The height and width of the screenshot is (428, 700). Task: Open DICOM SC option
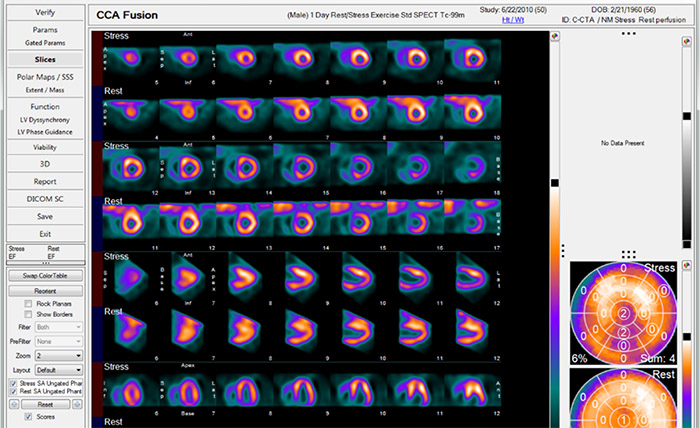(46, 199)
